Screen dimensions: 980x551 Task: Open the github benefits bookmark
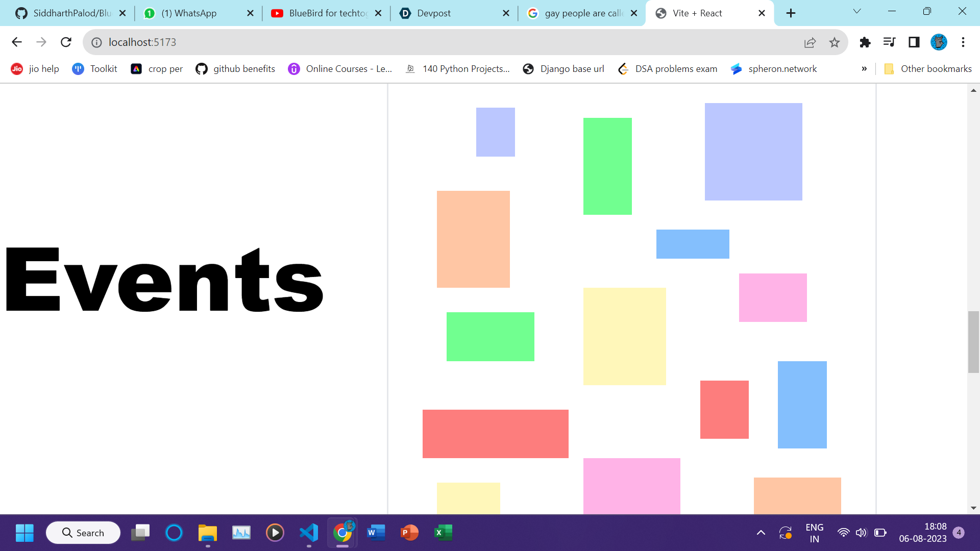pyautogui.click(x=235, y=69)
